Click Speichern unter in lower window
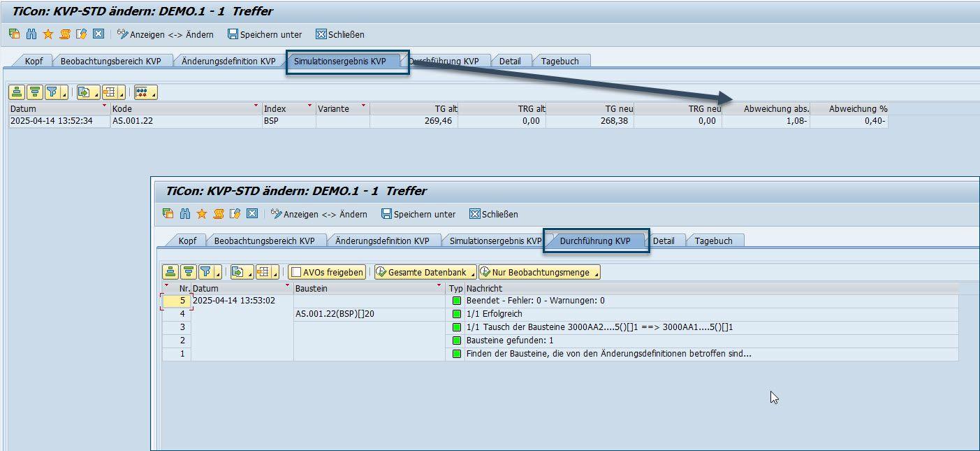 418,214
